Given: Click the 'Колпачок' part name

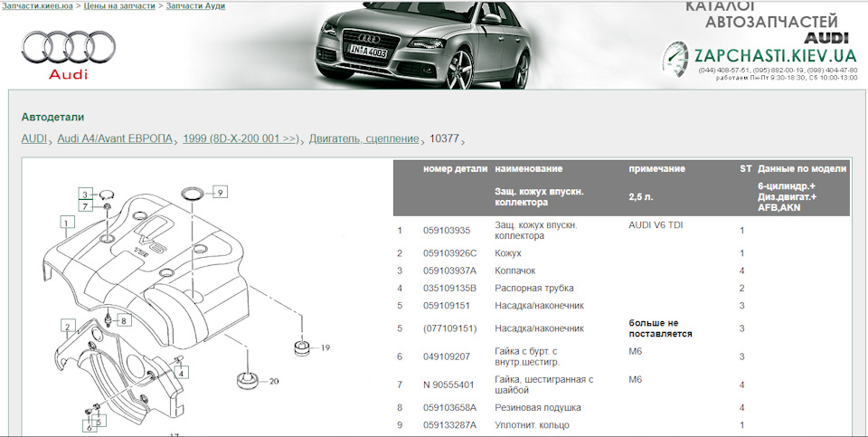Looking at the screenshot, I should tap(514, 271).
